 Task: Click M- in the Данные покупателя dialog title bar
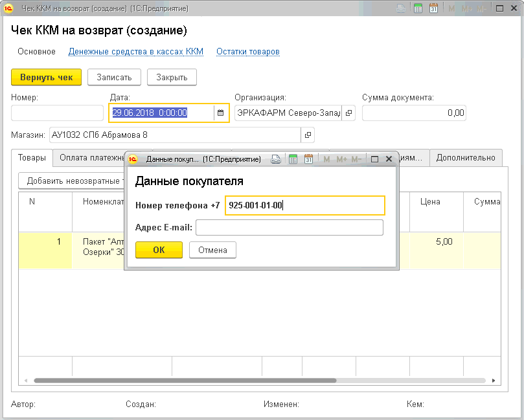coord(357,159)
